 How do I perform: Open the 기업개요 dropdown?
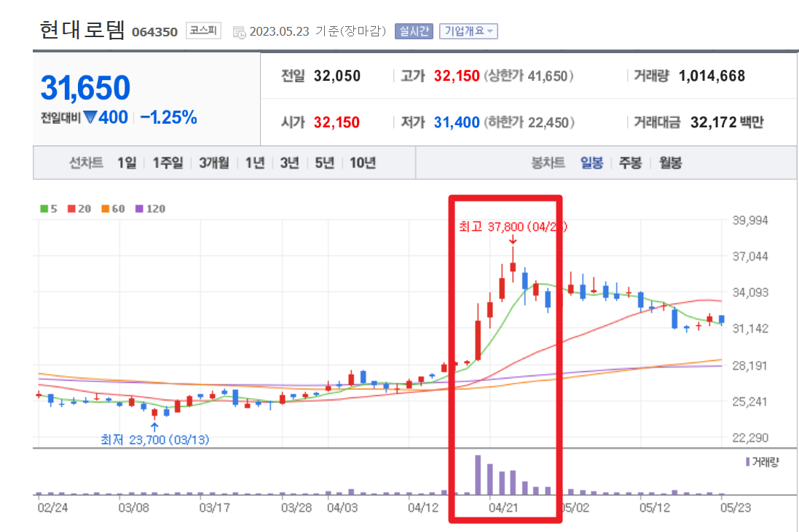(x=468, y=31)
